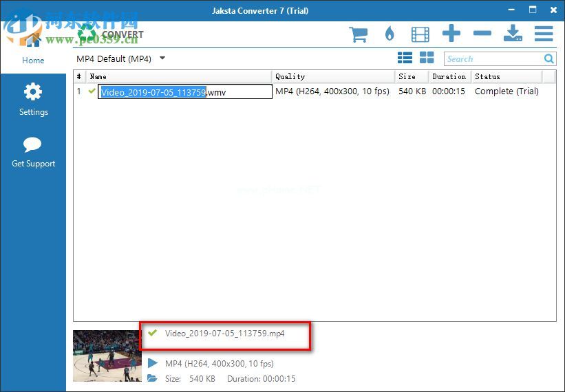
Task: Open the Settings sidebar tab
Action: (x=33, y=100)
